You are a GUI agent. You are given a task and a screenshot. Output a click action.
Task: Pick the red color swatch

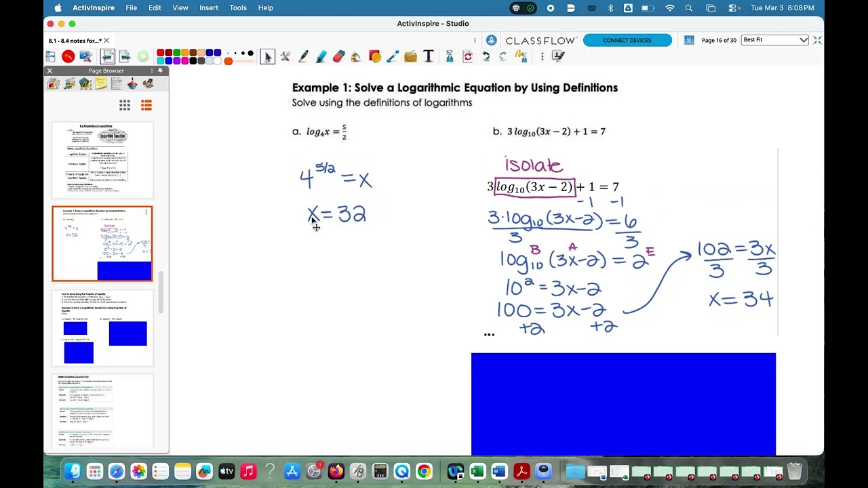click(x=161, y=53)
